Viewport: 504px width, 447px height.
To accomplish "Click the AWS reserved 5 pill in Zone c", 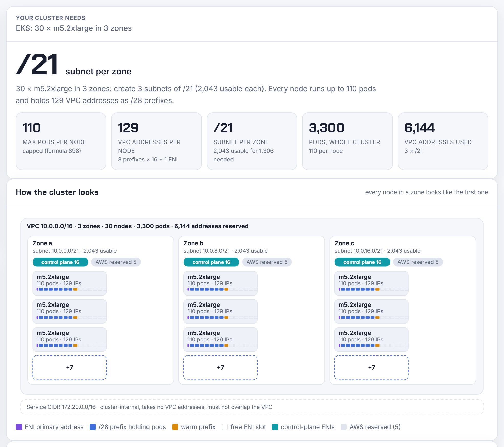I will coord(418,262).
